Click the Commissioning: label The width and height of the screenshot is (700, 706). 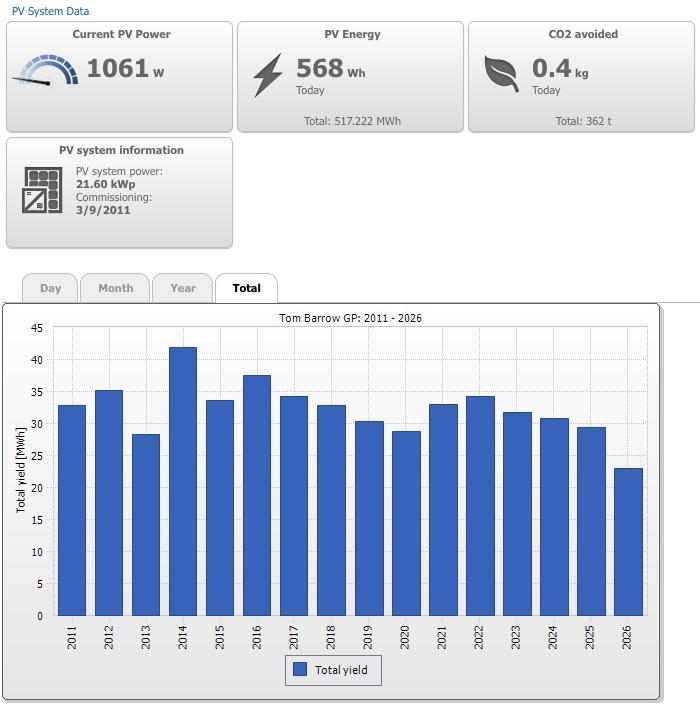114,197
